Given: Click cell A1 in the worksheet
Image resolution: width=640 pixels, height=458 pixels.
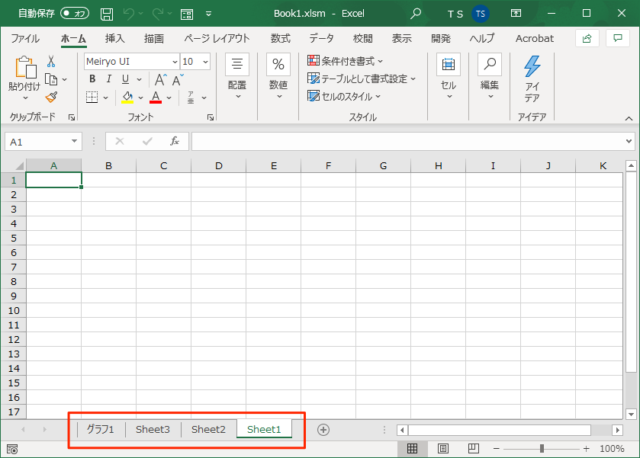Looking at the screenshot, I should click(53, 180).
